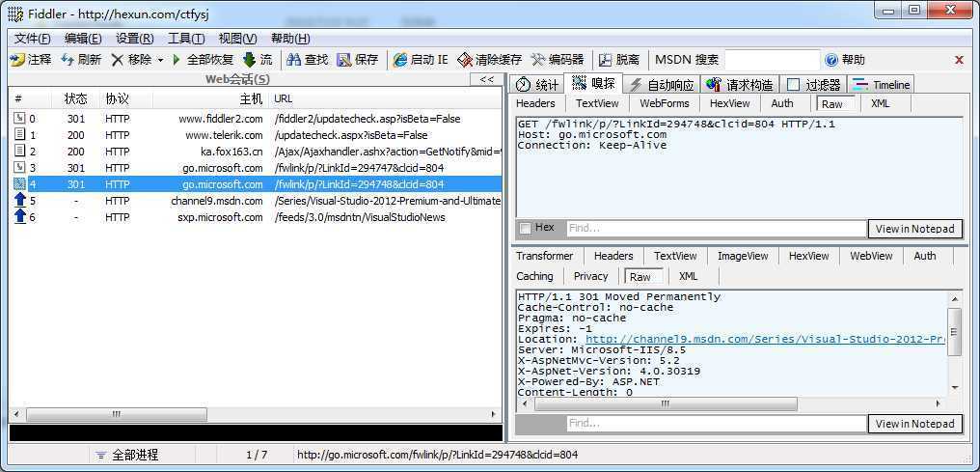
Task: Click the 脱离 tearoff toolbar icon
Action: (x=605, y=60)
